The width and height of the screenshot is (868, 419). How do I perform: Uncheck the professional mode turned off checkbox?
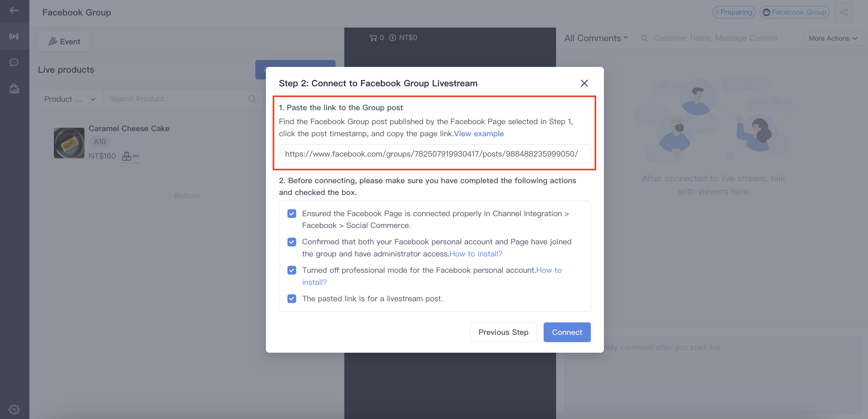tap(291, 270)
